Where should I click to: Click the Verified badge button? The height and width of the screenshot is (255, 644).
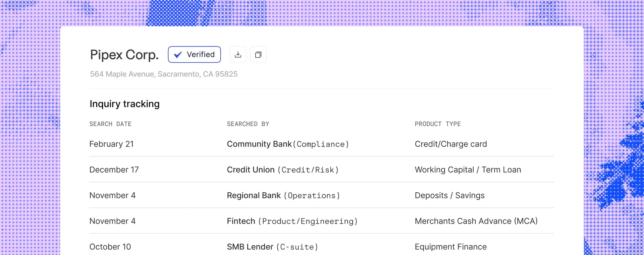click(x=194, y=55)
